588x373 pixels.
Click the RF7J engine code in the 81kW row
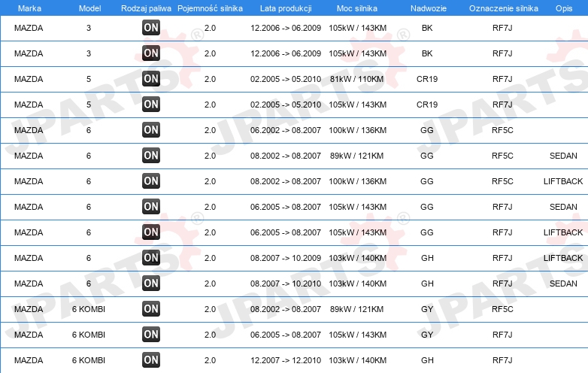coord(502,79)
